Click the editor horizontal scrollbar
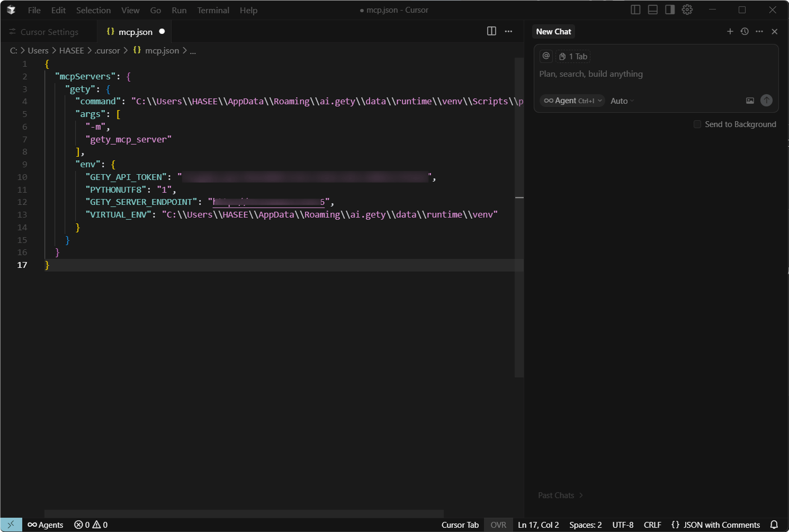Viewport: 789px width, 532px height. (244, 513)
